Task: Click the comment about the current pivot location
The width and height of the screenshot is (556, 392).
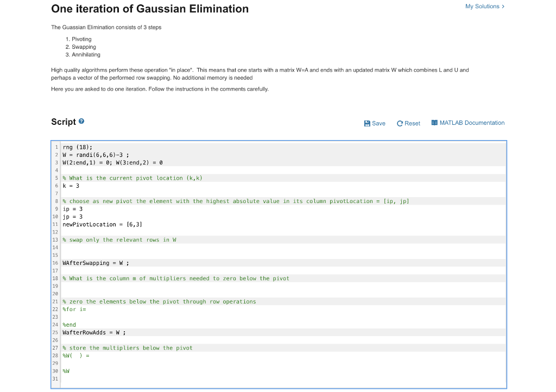Action: [x=132, y=178]
